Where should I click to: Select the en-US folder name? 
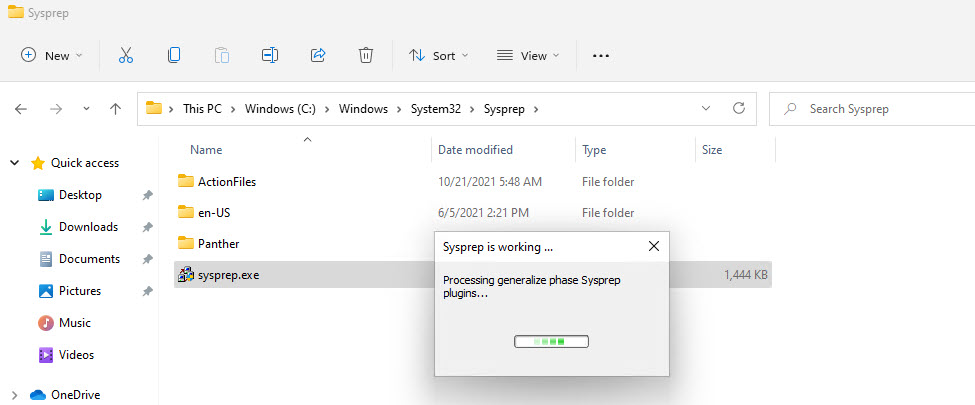214,213
